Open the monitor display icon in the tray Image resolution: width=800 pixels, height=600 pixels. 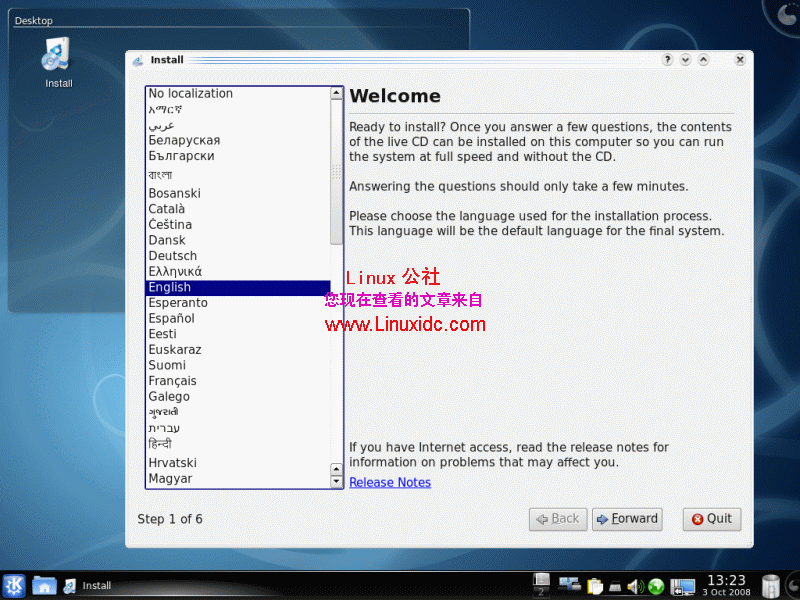683,586
